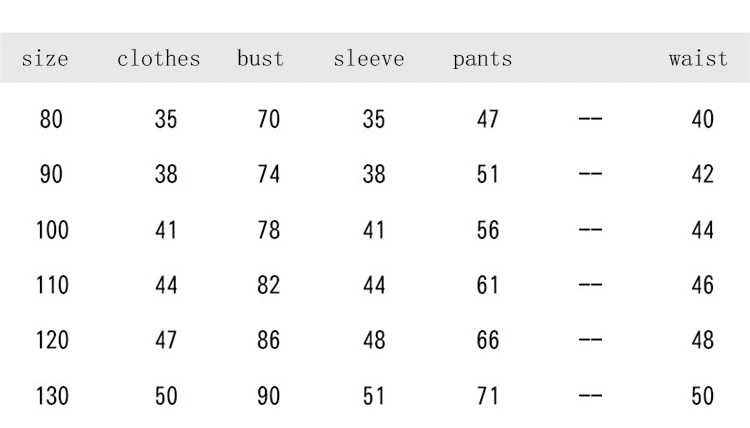Click size 100 in the size column
Image resolution: width=750 pixels, height=428 pixels.
click(52, 231)
